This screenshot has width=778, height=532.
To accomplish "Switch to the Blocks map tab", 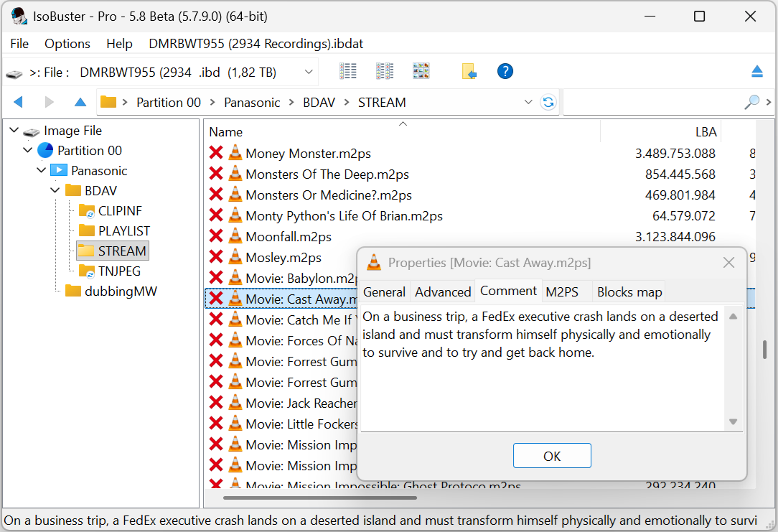I will (x=629, y=291).
